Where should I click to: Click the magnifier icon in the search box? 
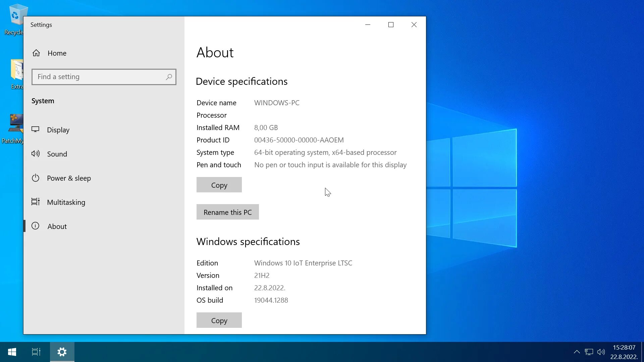point(169,77)
